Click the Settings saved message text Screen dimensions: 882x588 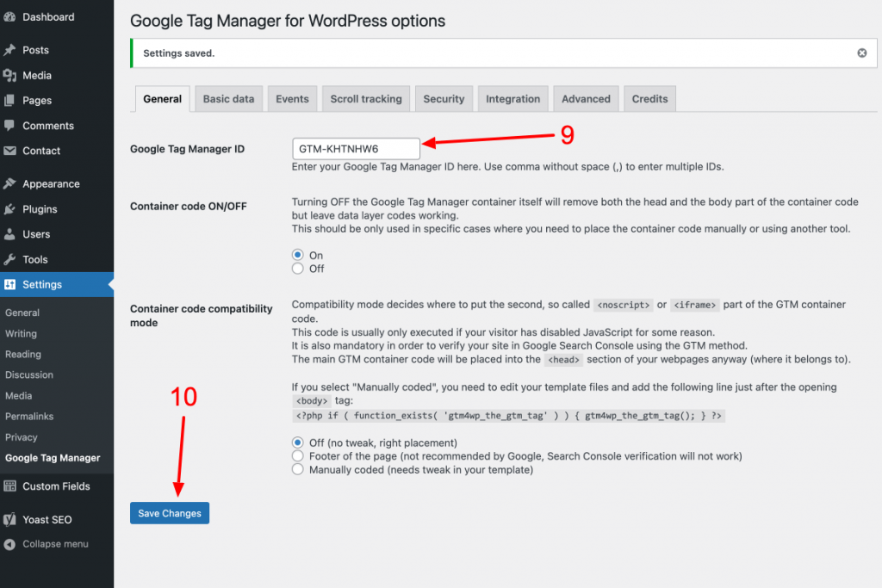pyautogui.click(x=179, y=53)
